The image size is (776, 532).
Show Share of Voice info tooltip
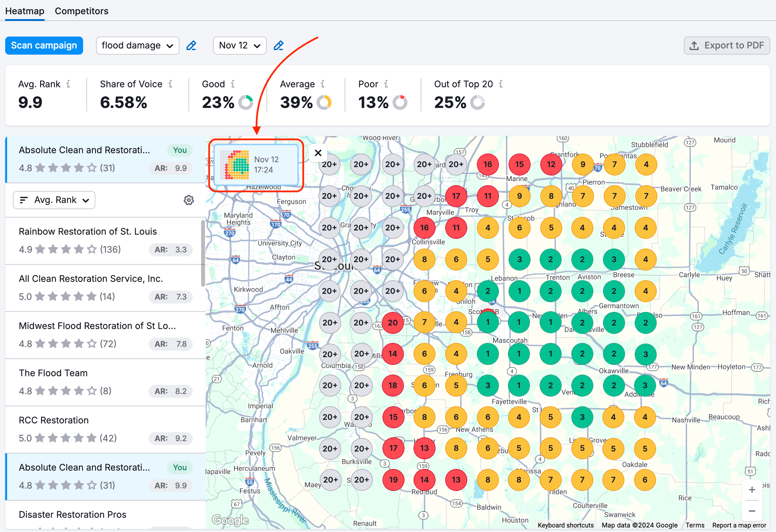[171, 84]
